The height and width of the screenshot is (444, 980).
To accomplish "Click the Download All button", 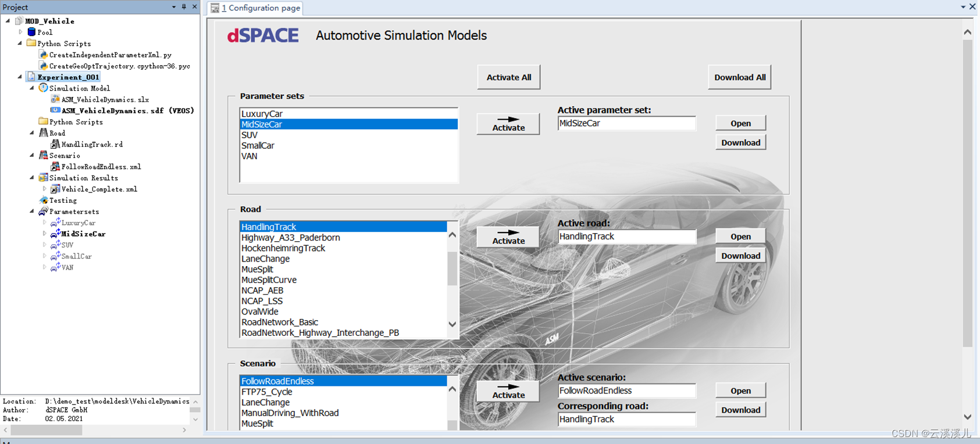I will (740, 77).
